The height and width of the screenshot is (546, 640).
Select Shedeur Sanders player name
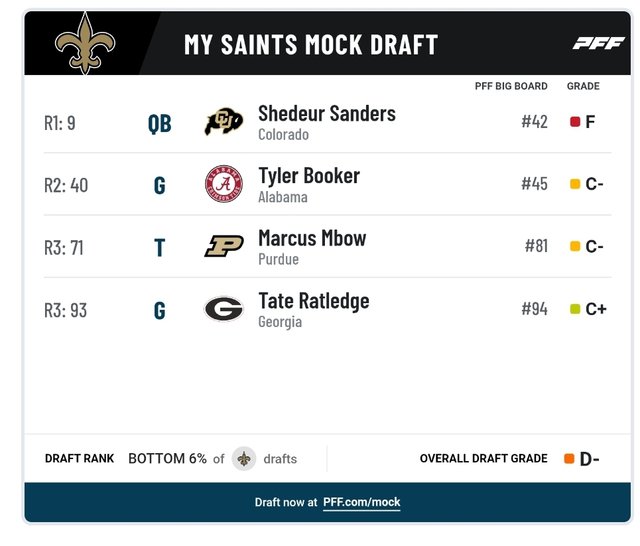click(x=327, y=113)
